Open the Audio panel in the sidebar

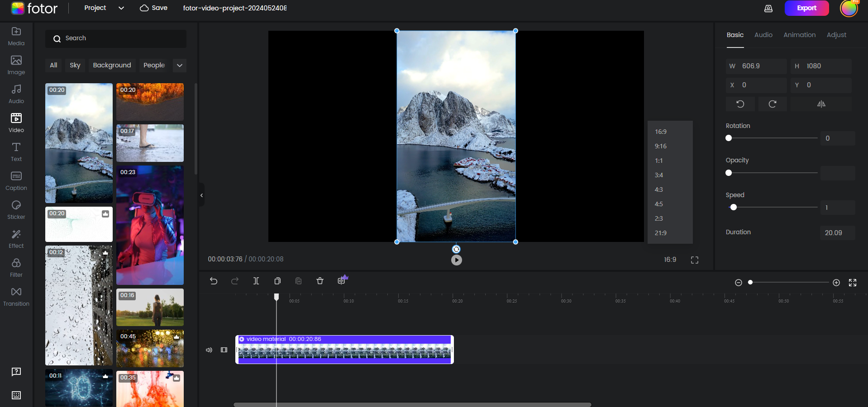point(16,94)
